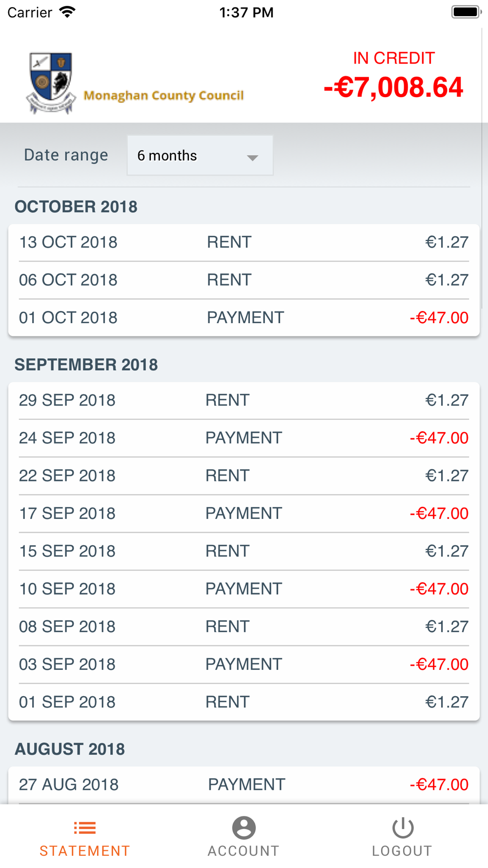Tap the 15 SEP 2018 rent entry
Screen dimensions: 488x868
[244, 551]
